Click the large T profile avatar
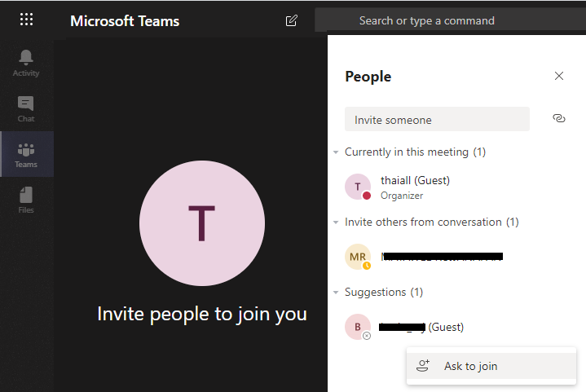 click(x=202, y=222)
